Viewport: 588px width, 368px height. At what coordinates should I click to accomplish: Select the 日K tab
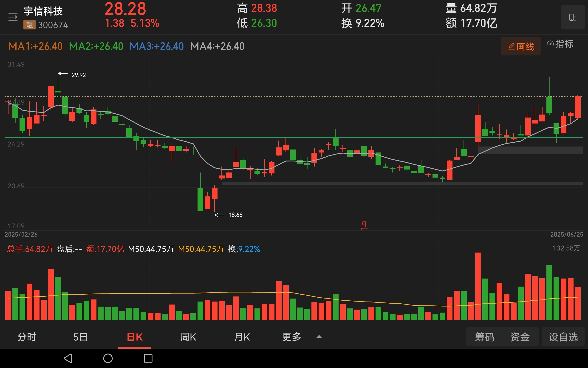pos(134,337)
